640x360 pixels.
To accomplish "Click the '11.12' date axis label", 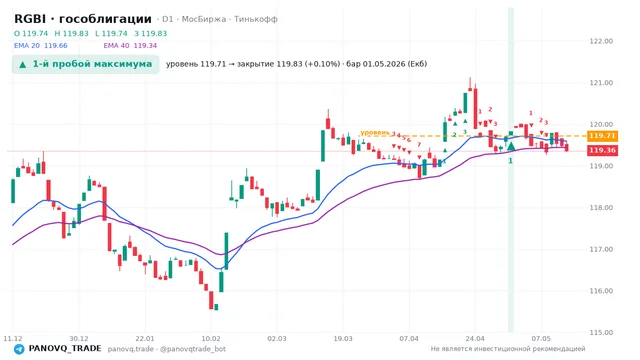I will point(13,339).
